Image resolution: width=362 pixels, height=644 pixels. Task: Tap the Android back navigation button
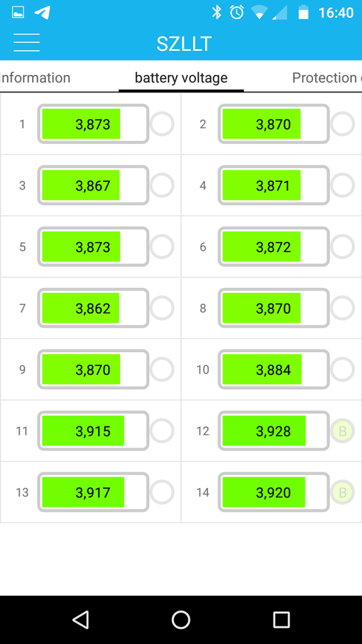click(x=81, y=619)
